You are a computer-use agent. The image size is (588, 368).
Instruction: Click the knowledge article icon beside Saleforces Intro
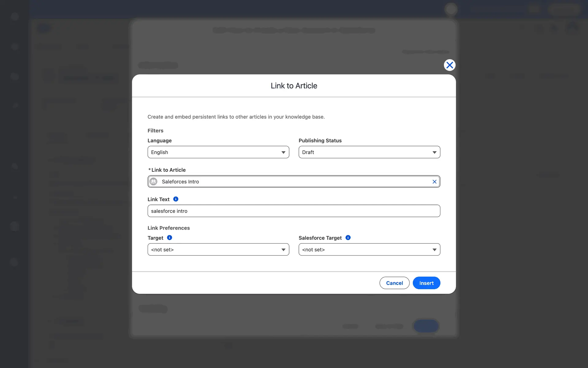click(x=153, y=182)
